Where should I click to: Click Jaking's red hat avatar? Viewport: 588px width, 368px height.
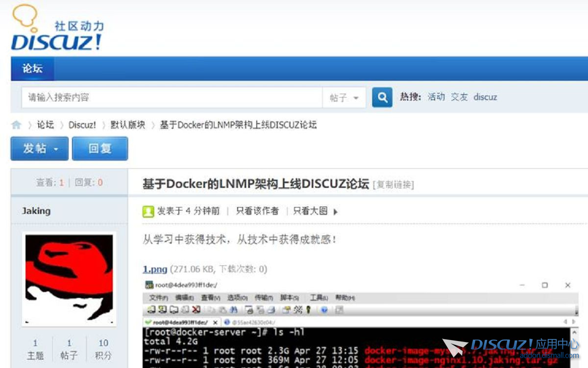(x=69, y=279)
